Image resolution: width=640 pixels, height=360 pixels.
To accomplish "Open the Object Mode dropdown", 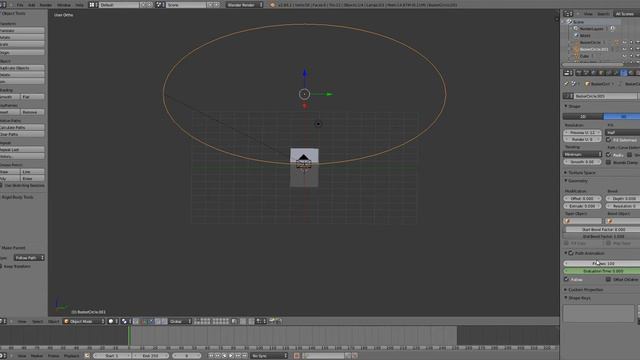I will click(x=84, y=321).
